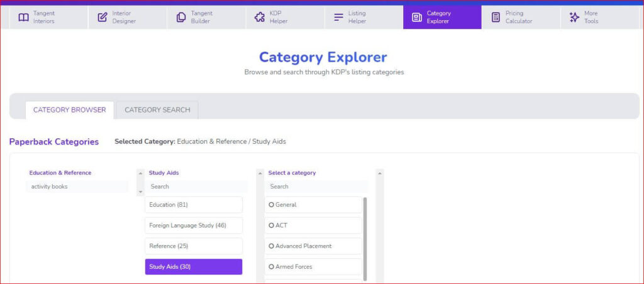Image resolution: width=644 pixels, height=284 pixels.
Task: Switch to Category Browser tab
Action: (69, 110)
